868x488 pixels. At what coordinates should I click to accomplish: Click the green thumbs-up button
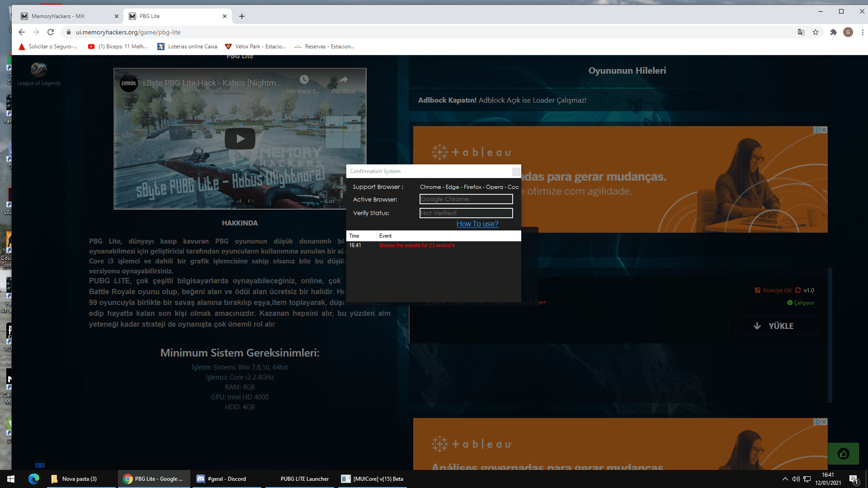click(844, 454)
